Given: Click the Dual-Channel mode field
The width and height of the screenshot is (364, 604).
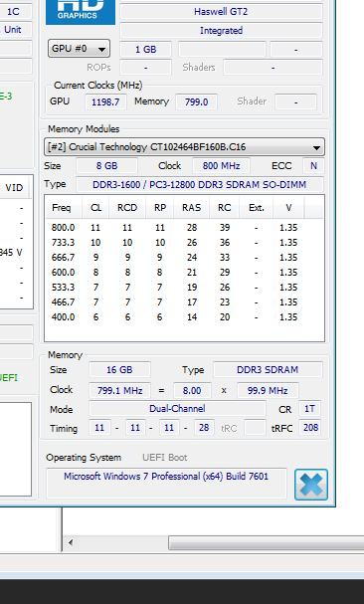Looking at the screenshot, I should (177, 409).
